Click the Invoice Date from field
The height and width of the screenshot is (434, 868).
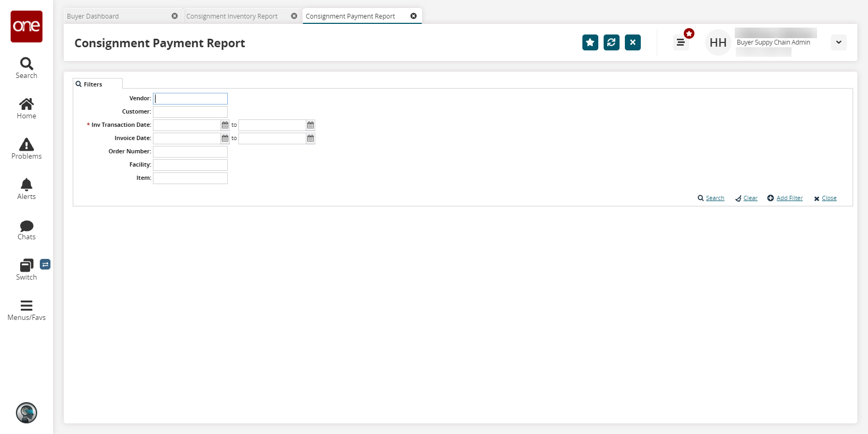tap(187, 138)
